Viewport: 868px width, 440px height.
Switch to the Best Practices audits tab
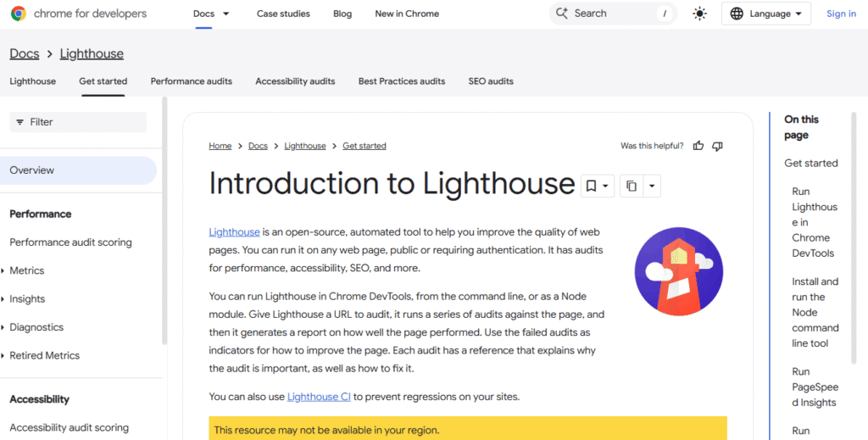402,81
